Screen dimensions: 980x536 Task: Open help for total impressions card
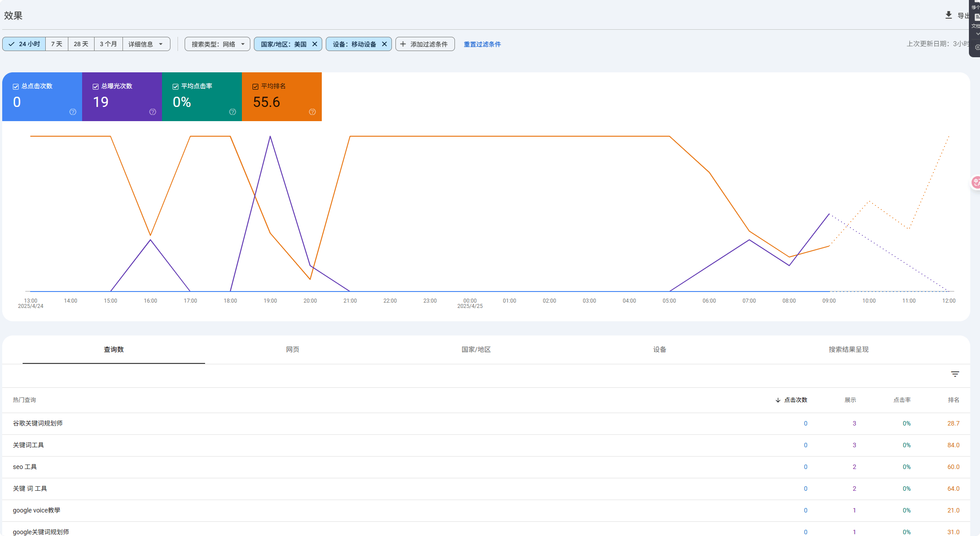153,112
